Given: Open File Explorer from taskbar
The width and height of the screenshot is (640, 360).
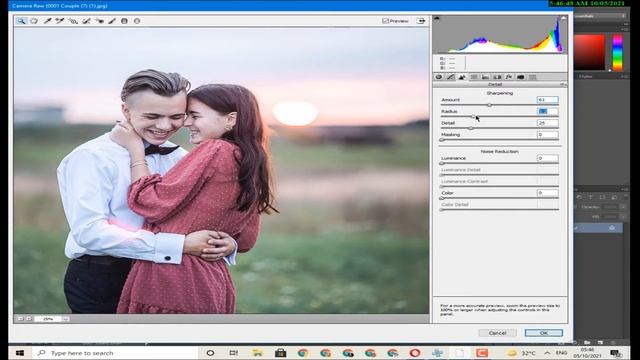Looking at the screenshot, I should click(257, 353).
